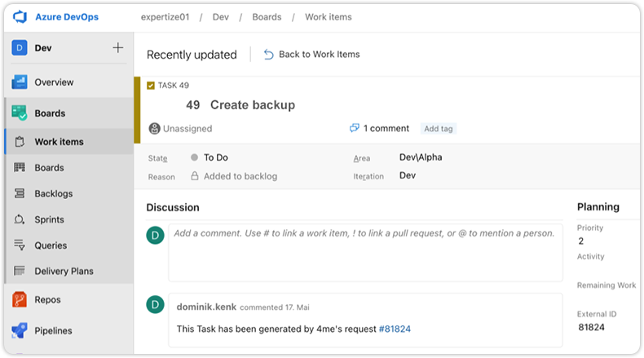
Task: Go to the Dev breadcrumb
Action: point(221,17)
